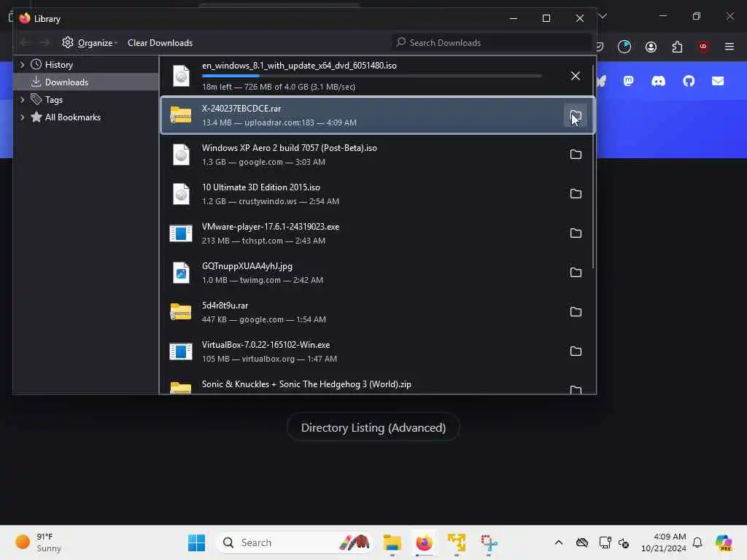This screenshot has width=747, height=560.
Task: Select Windows XP Aero 2 build 7057 download
Action: coord(377,155)
